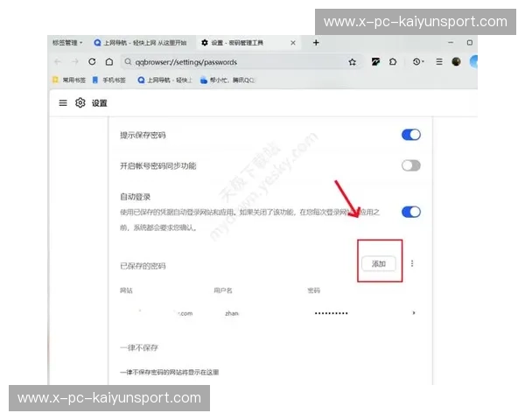The image size is (525, 420).
Task: Toggle 自动登录 switch
Action: pyautogui.click(x=411, y=212)
